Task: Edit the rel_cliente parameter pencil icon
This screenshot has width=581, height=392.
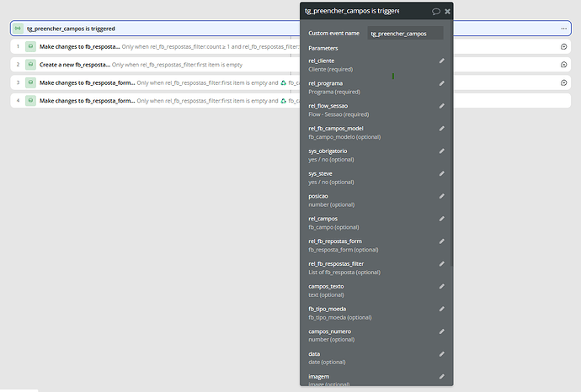Action: pyautogui.click(x=442, y=61)
